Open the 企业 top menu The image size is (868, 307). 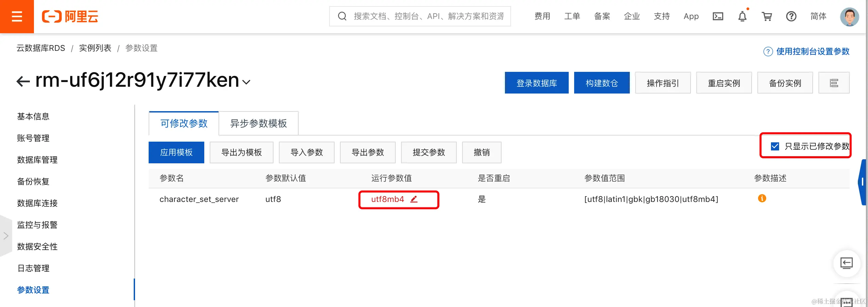click(632, 16)
